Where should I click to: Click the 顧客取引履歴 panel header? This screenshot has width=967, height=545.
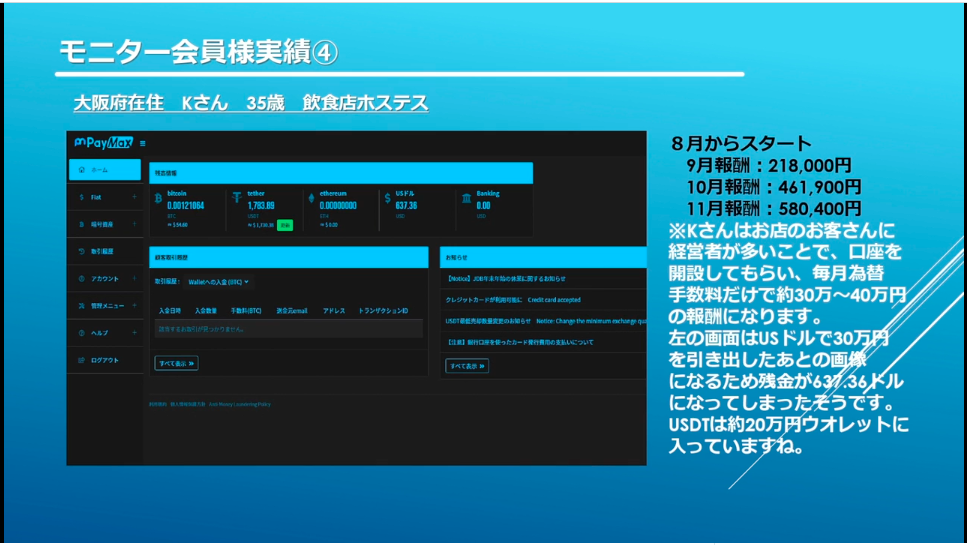tap(289, 257)
